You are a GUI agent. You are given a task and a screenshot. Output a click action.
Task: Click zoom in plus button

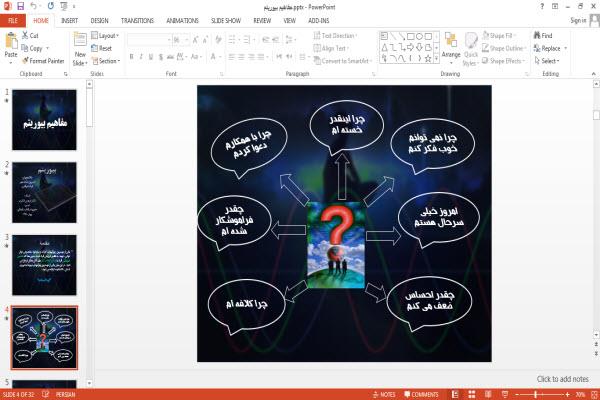pyautogui.click(x=567, y=394)
